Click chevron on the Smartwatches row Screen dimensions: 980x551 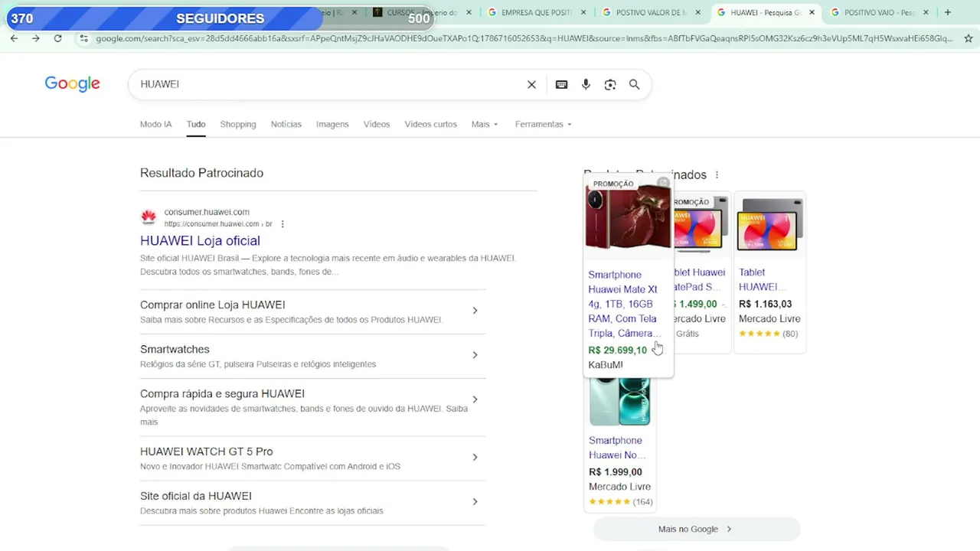[475, 355]
